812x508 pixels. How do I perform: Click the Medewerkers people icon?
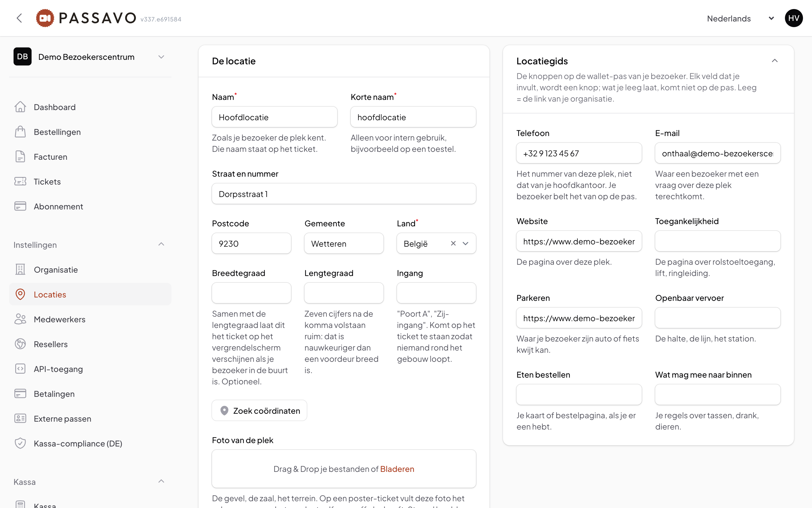(x=20, y=319)
